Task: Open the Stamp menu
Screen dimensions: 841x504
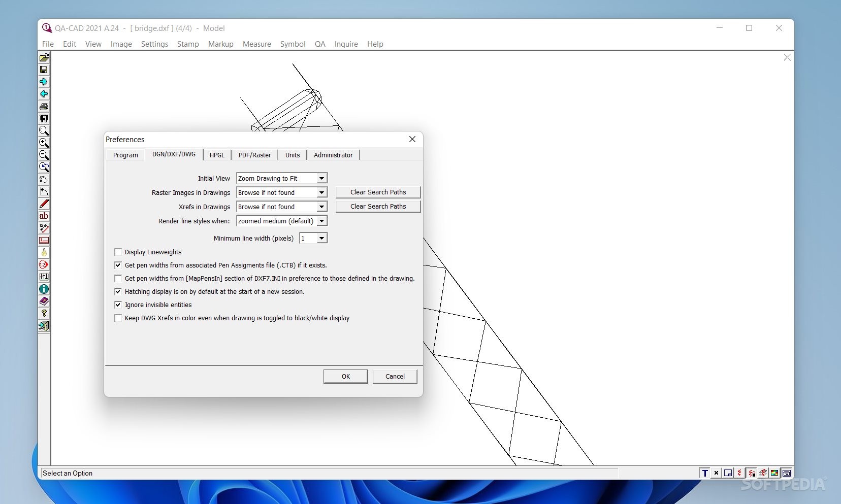Action: click(188, 44)
